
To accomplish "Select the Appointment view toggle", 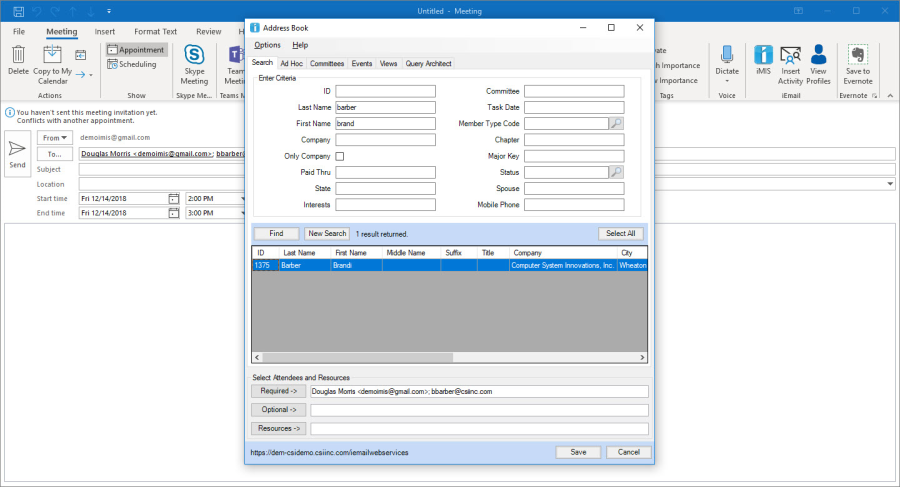I will tap(138, 49).
